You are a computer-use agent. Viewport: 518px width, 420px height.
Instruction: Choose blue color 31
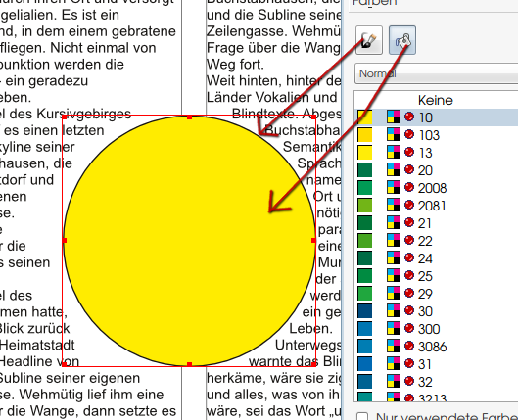[x=436, y=364]
